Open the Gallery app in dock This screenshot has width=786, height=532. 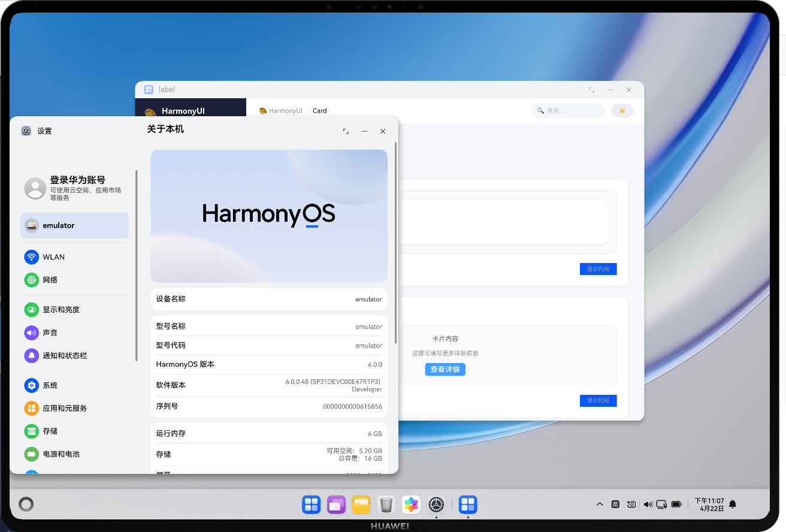(x=411, y=504)
